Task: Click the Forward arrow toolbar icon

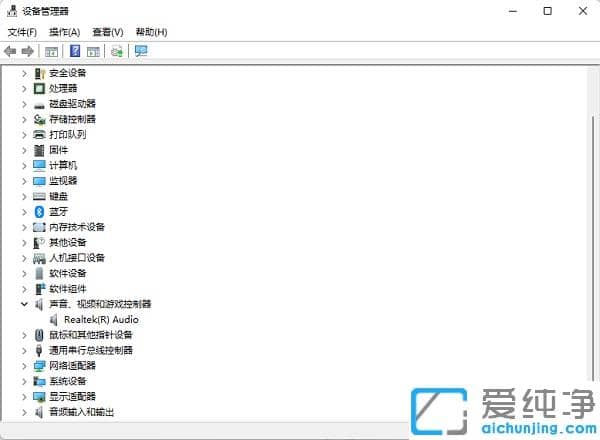Action: [28, 51]
